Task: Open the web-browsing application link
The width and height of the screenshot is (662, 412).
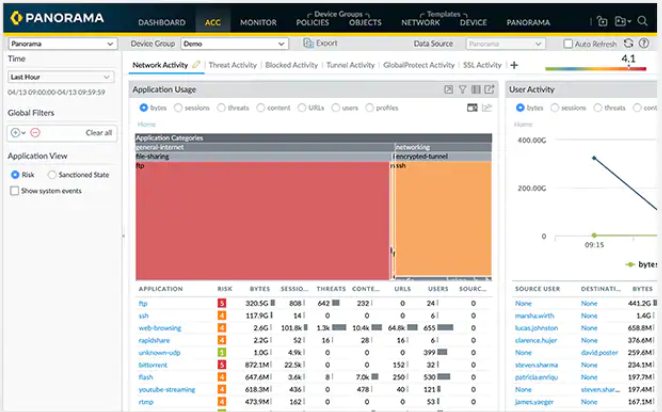Action: pyautogui.click(x=159, y=327)
